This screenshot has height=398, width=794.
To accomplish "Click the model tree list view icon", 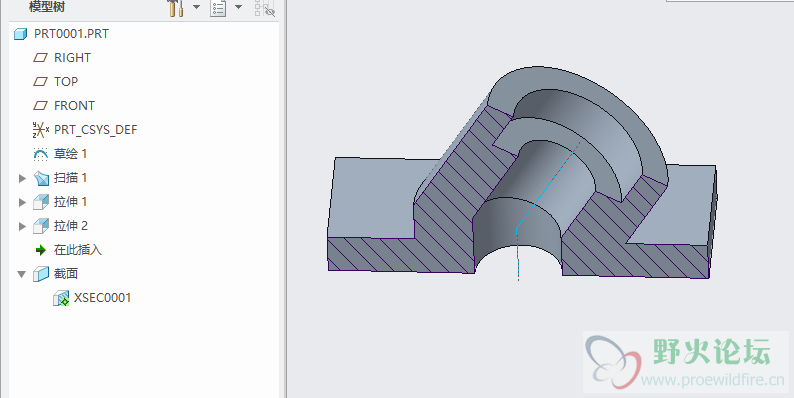I will coord(218,8).
